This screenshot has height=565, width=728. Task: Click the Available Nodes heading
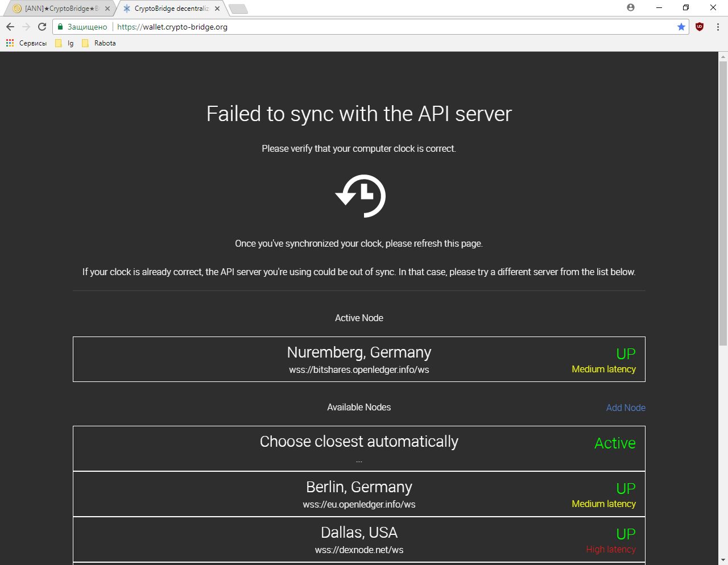[x=359, y=407]
